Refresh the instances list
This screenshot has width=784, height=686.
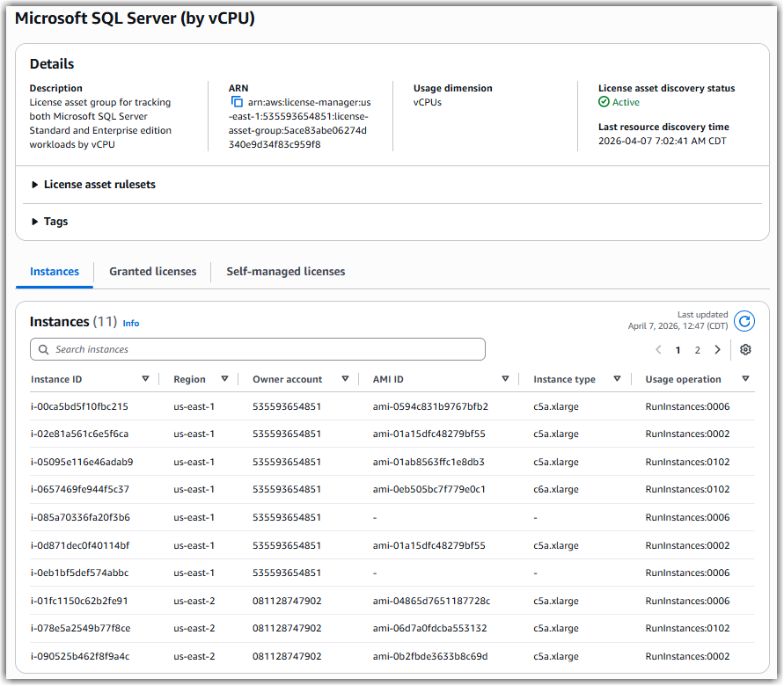(x=744, y=321)
